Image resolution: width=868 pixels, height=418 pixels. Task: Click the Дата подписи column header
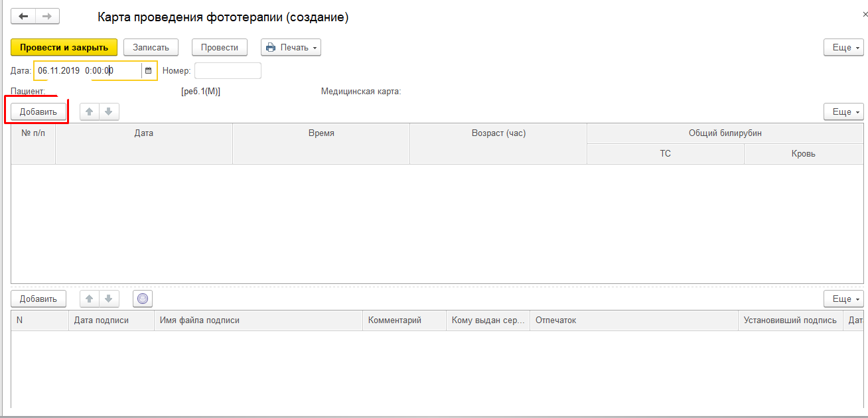(x=102, y=320)
